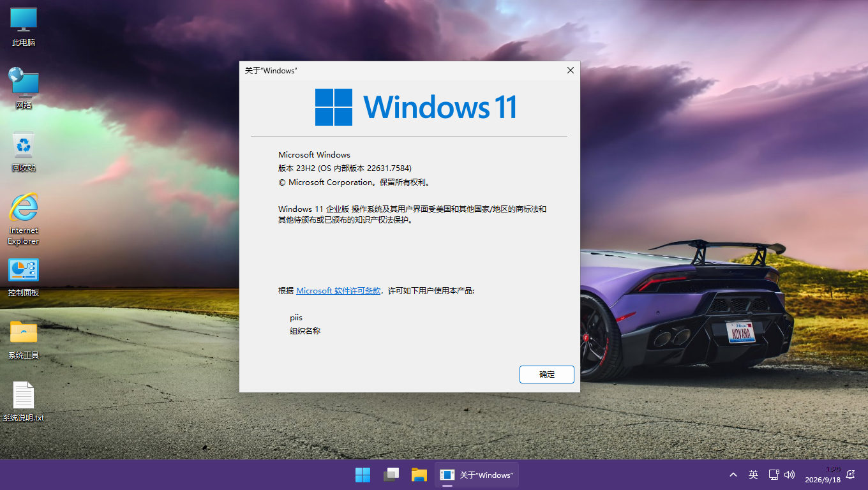Select the 网络 desktop icon

(24, 89)
